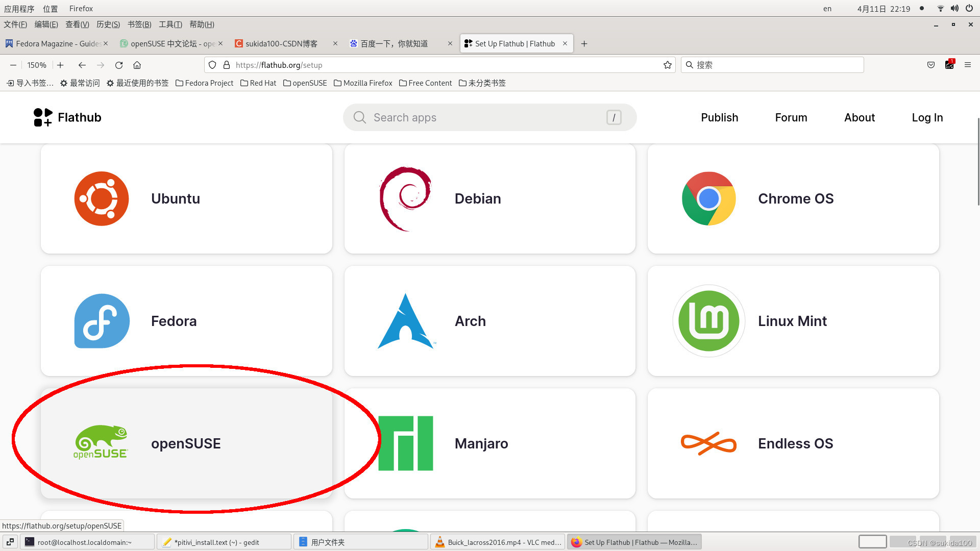The image size is (980, 551).
Task: Click the show desktop icon in taskbar
Action: point(10,542)
